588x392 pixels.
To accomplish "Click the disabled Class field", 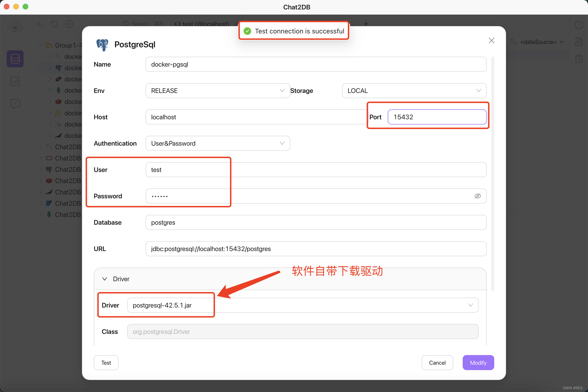I will click(303, 332).
